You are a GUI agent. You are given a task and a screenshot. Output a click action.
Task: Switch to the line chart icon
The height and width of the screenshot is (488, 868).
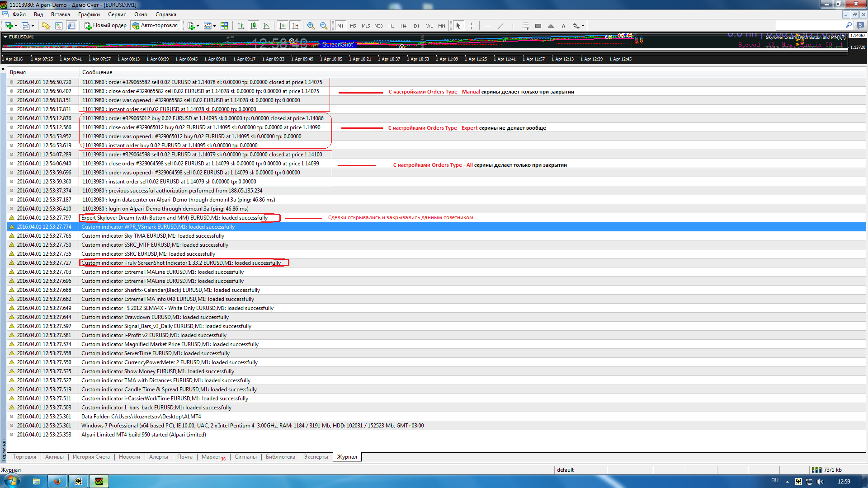266,26
